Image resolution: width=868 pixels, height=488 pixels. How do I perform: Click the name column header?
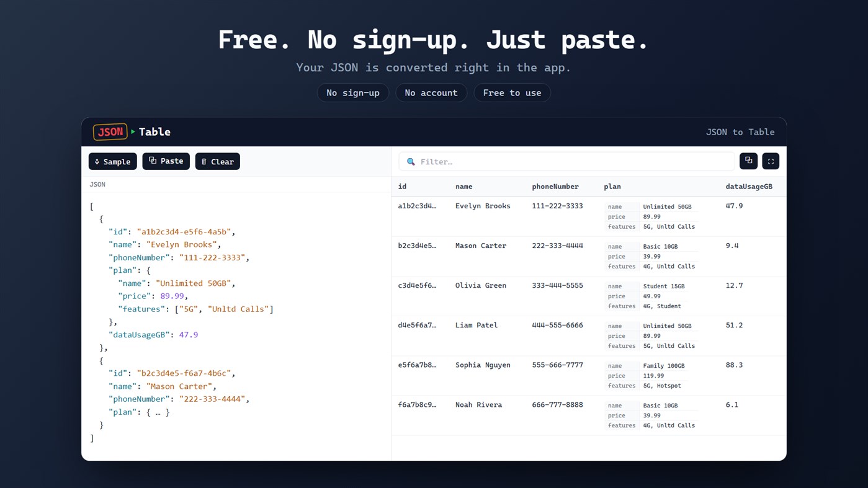463,186
